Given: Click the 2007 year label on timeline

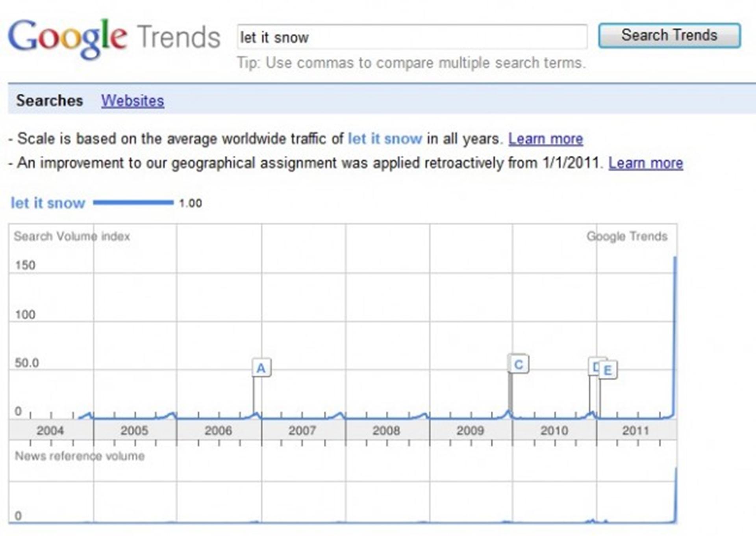Looking at the screenshot, I should pos(302,430).
